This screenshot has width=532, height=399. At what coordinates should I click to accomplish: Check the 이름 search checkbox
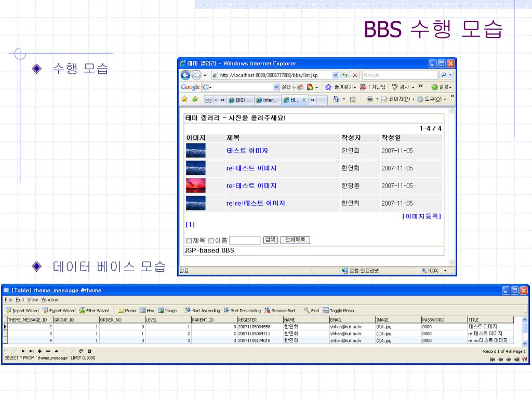[211, 241]
